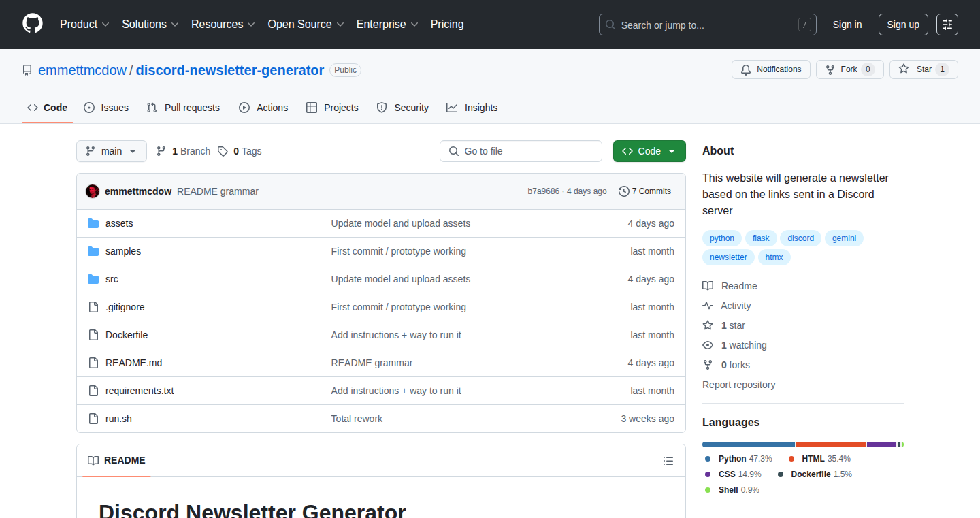Click the Fork icon button

tap(849, 69)
